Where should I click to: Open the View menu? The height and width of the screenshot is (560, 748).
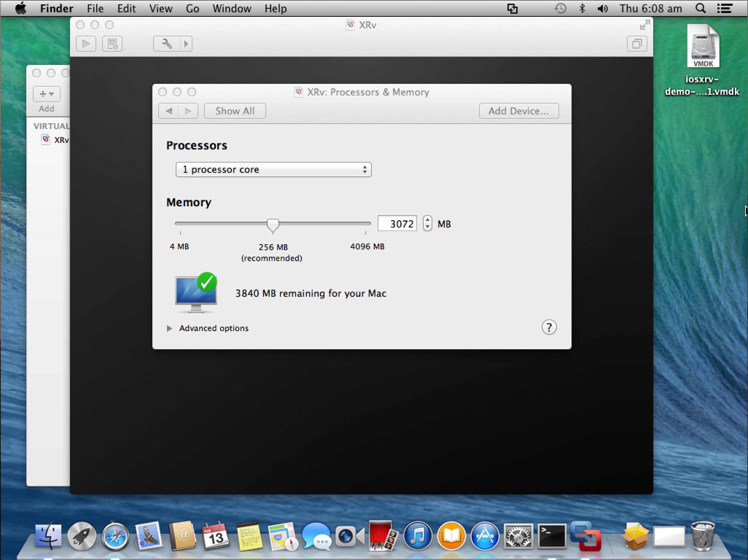161,8
